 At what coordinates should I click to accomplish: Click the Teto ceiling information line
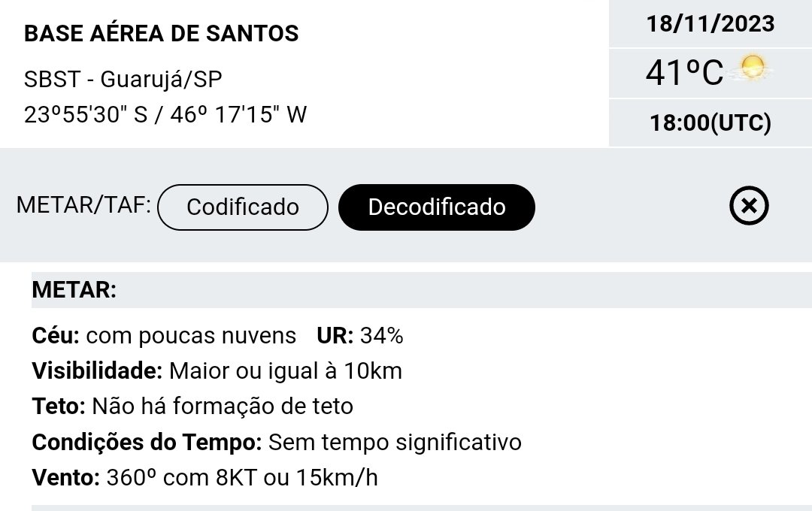click(x=192, y=407)
